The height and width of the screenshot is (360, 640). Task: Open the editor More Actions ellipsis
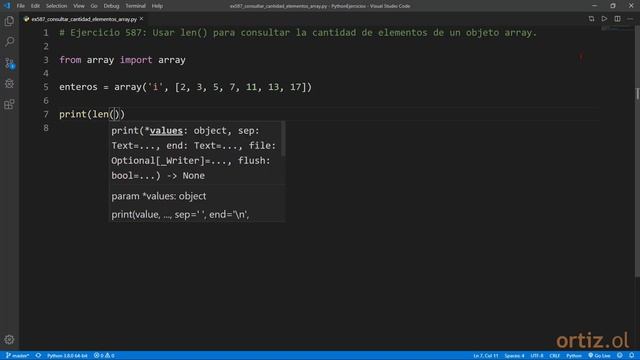click(x=630, y=19)
